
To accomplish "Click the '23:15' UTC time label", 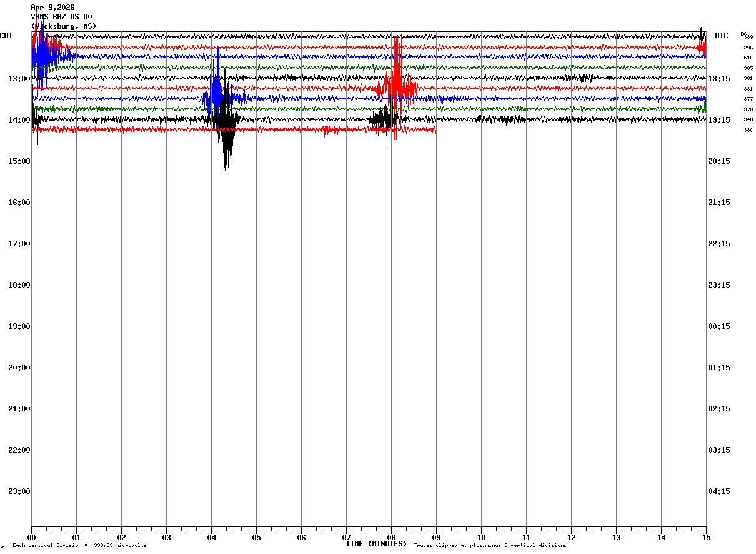I will pyautogui.click(x=719, y=285).
